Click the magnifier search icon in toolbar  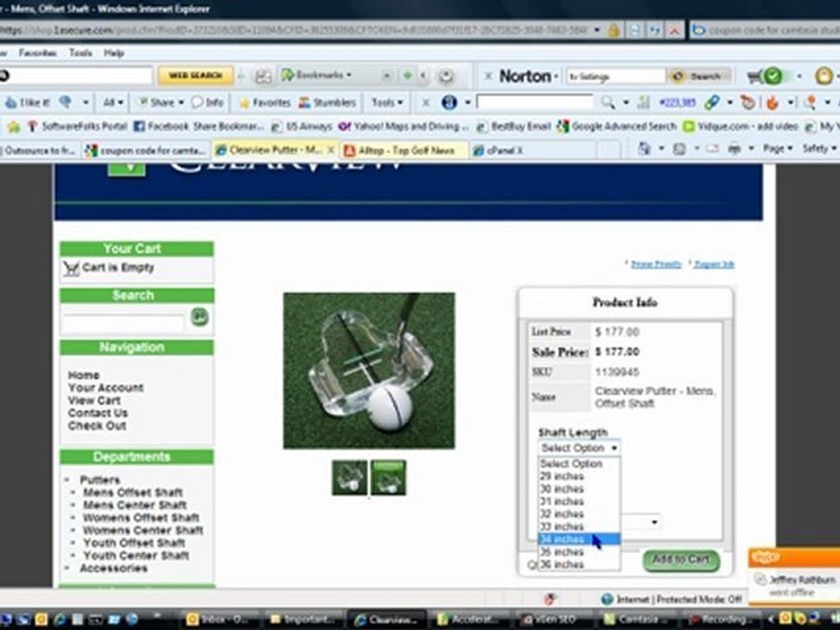click(607, 101)
